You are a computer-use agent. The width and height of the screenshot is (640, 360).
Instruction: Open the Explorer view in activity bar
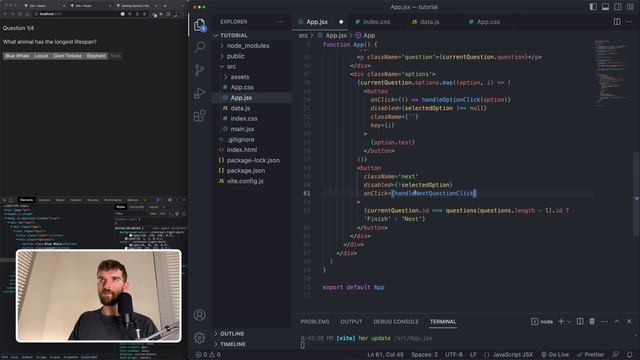[x=200, y=25]
